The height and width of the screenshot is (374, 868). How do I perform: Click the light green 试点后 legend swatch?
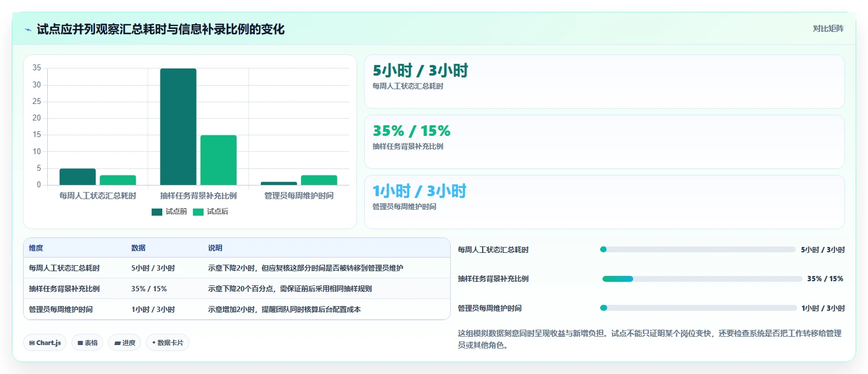(x=198, y=212)
